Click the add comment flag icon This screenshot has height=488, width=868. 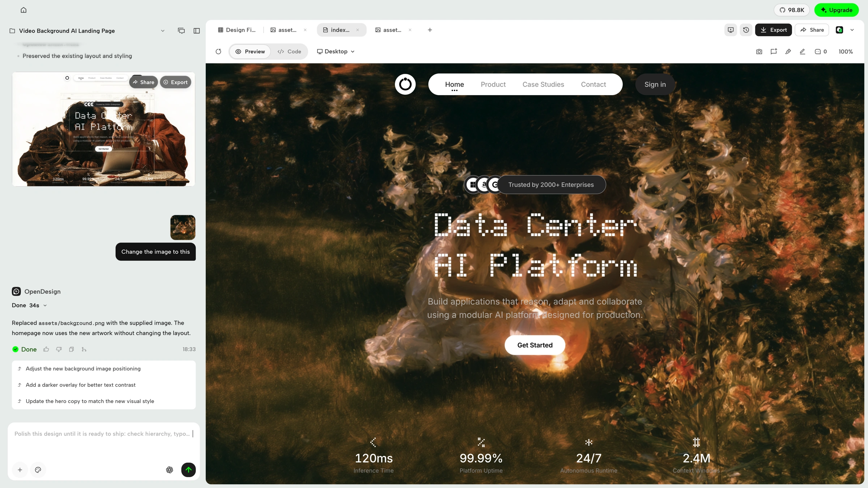point(774,52)
